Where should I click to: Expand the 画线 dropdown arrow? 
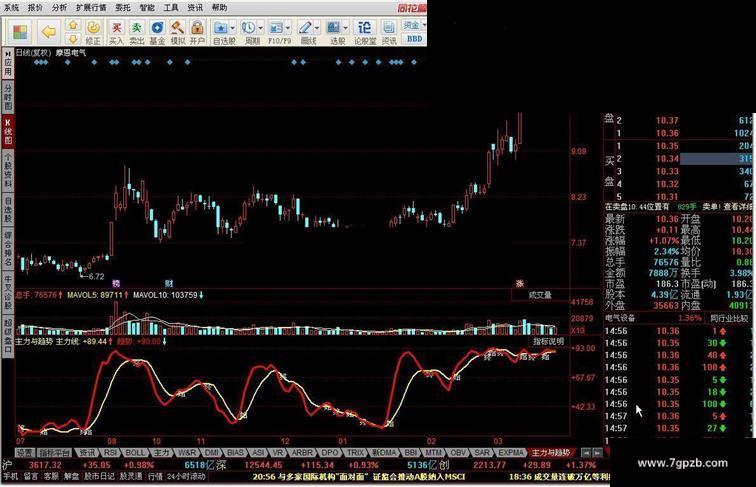317,28
